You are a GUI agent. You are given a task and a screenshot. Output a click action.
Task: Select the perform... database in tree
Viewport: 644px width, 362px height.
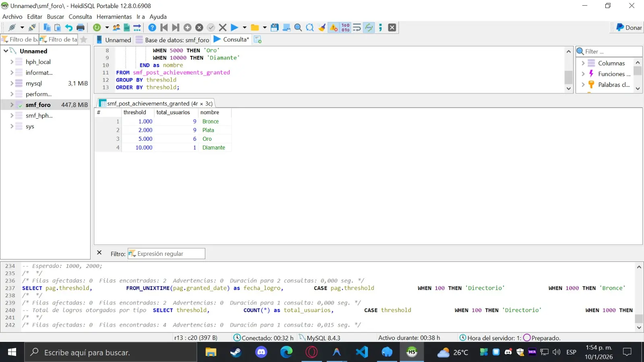(39, 94)
